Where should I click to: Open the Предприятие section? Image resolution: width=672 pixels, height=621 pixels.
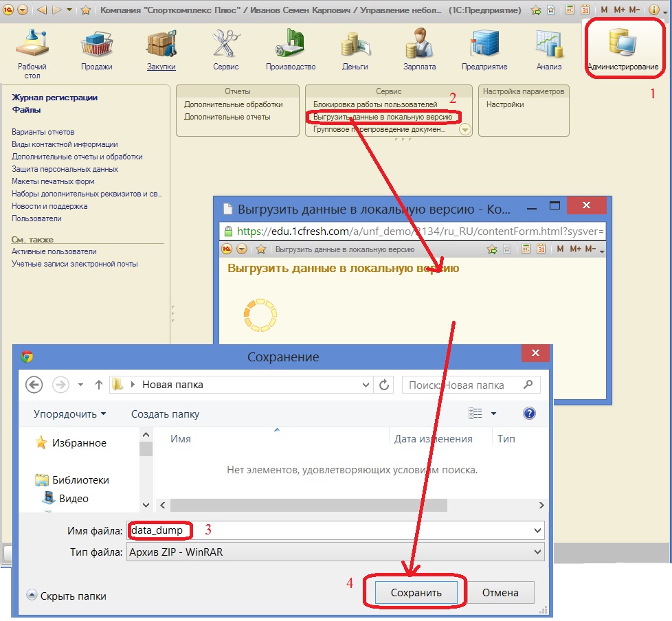484,50
